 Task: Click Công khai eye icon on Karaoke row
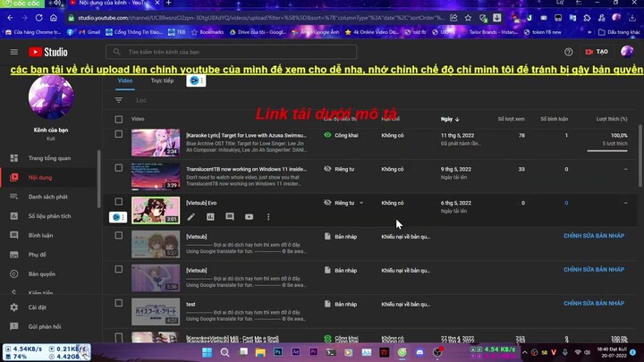click(327, 135)
